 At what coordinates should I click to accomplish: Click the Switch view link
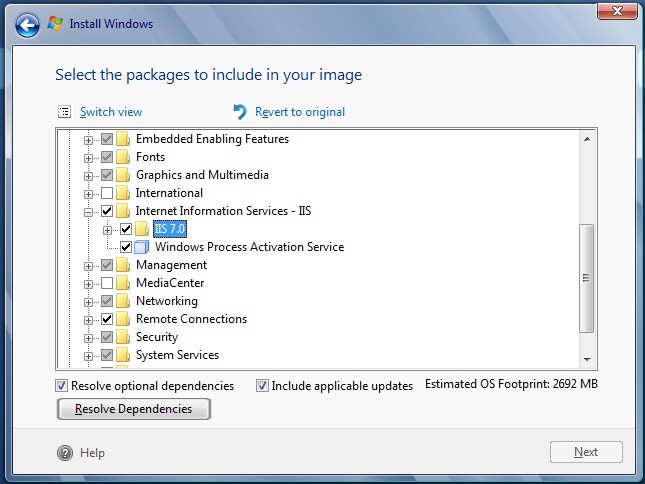point(111,112)
